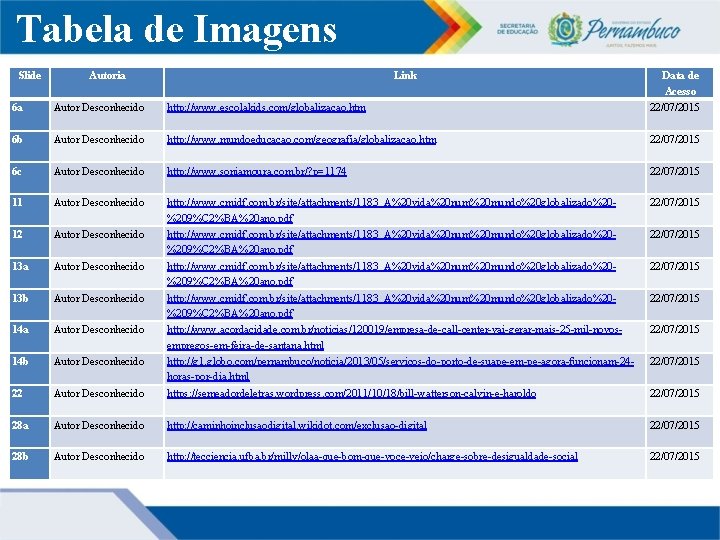This screenshot has width=720, height=540.
Task: Open the caminhoinclusaodigital.wikidot.com exclusao-digital link
Action: pos(297,426)
